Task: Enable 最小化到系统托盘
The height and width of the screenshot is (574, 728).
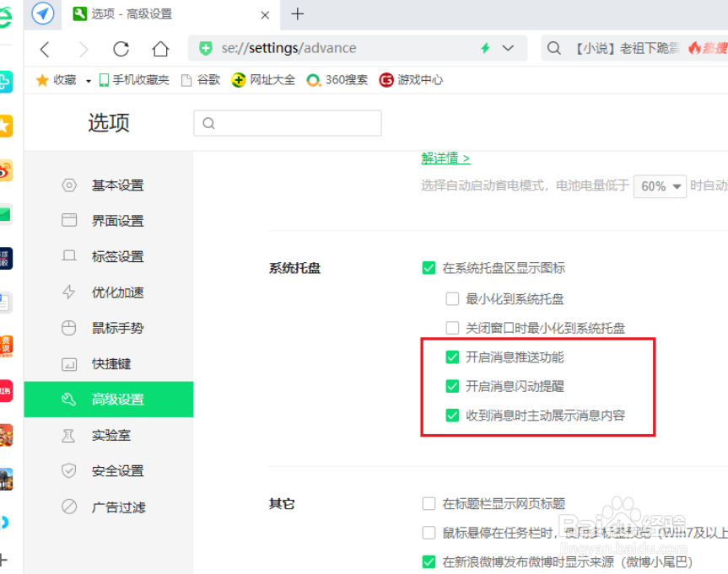Action: [453, 298]
